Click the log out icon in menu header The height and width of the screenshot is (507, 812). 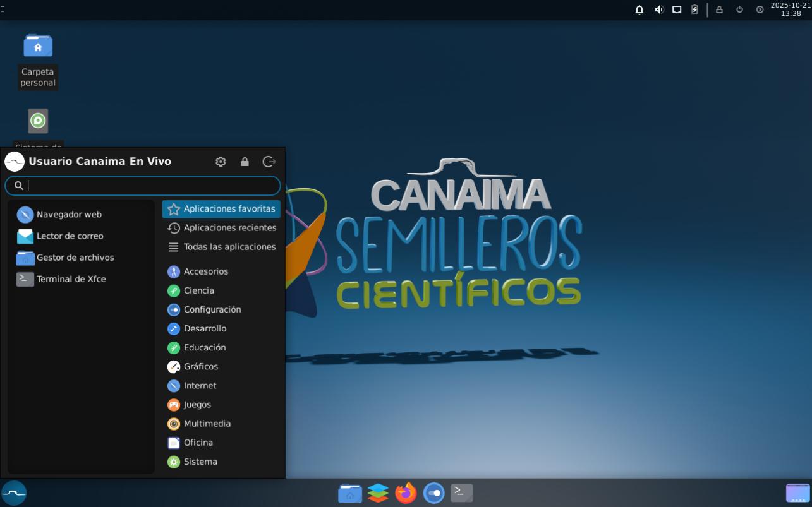pyautogui.click(x=269, y=162)
